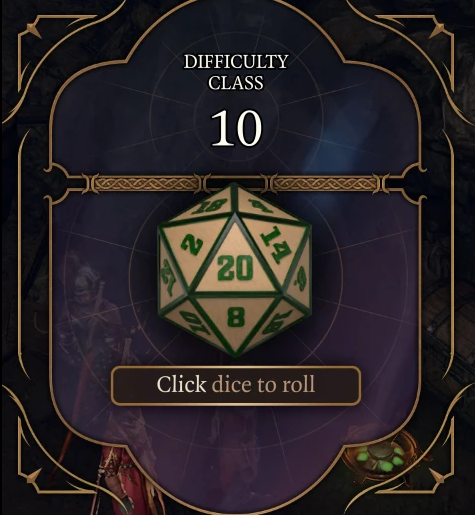Click the "Click dice to roll" banner
The height and width of the screenshot is (515, 475).
click(x=236, y=385)
